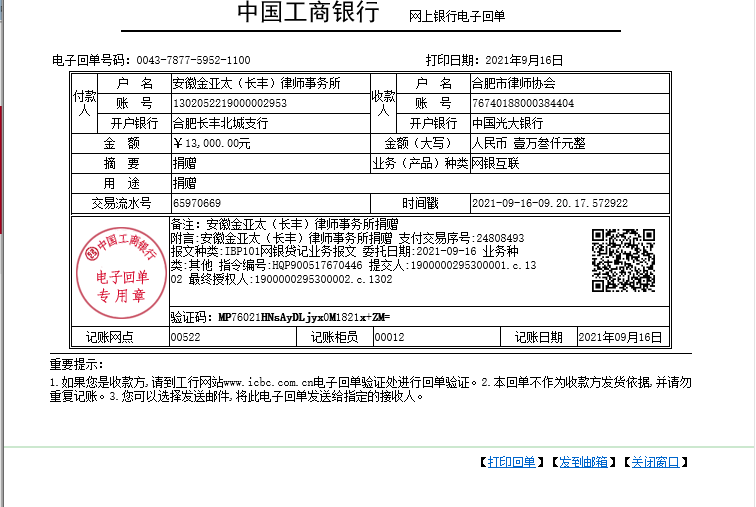Click the amount ￥13,000.00元

click(212, 143)
